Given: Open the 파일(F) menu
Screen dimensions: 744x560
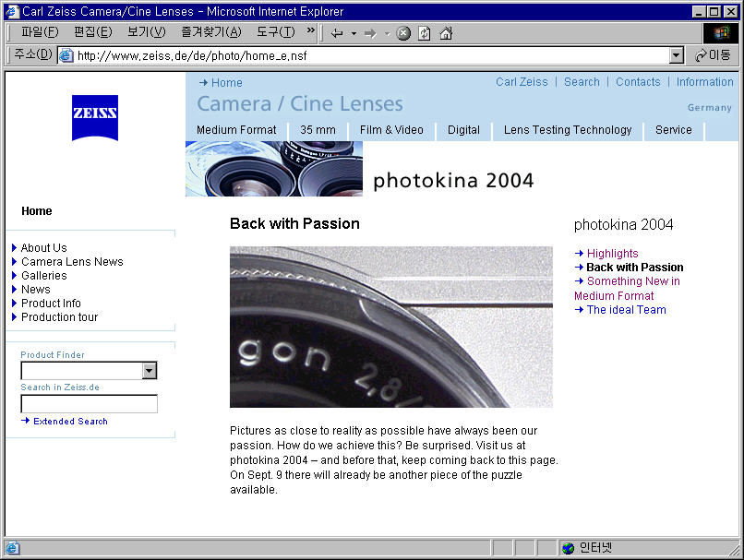Looking at the screenshot, I should tap(39, 32).
